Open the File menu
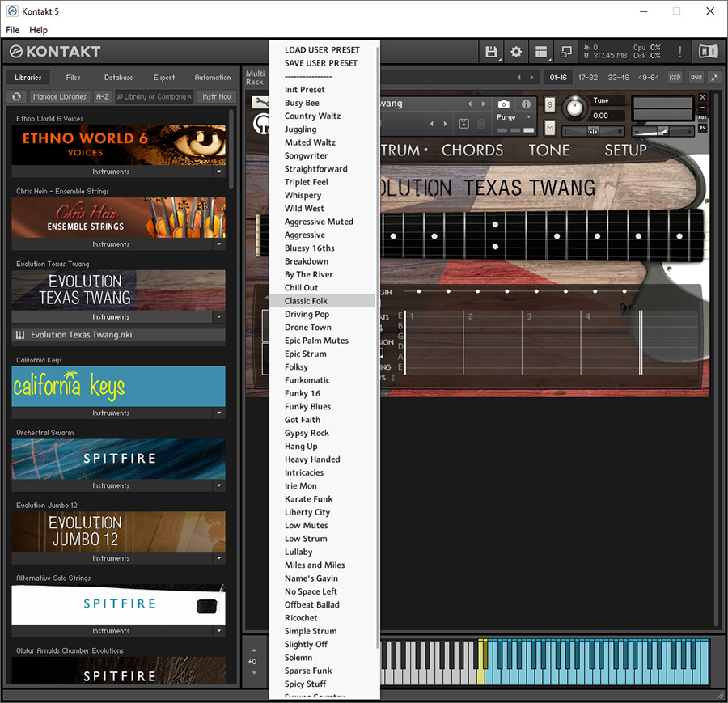Image resolution: width=728 pixels, height=703 pixels. (12, 30)
